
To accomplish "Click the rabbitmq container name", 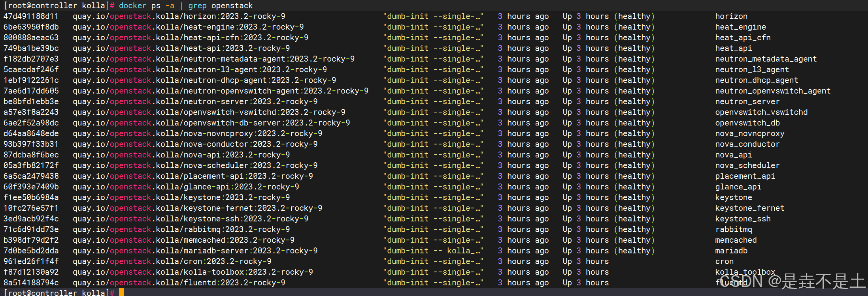I will 734,229.
